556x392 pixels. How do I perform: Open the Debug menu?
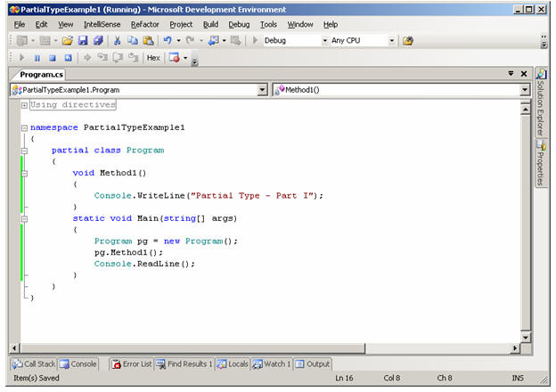[239, 24]
